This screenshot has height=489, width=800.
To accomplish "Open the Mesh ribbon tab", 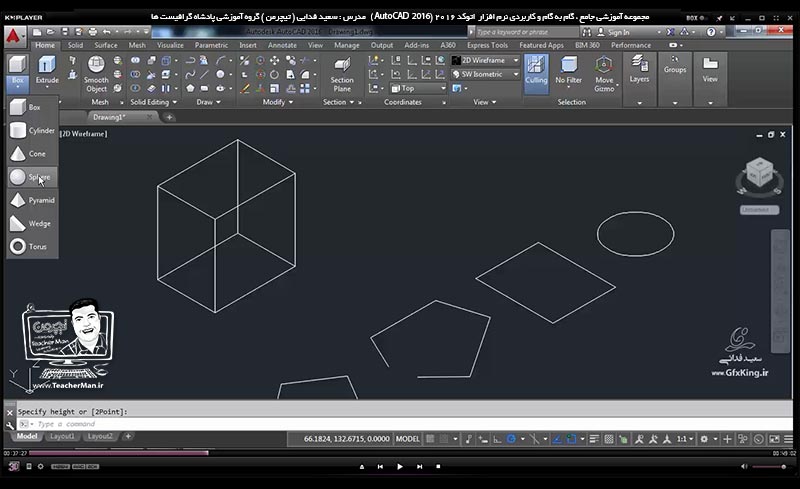I will click(x=137, y=45).
